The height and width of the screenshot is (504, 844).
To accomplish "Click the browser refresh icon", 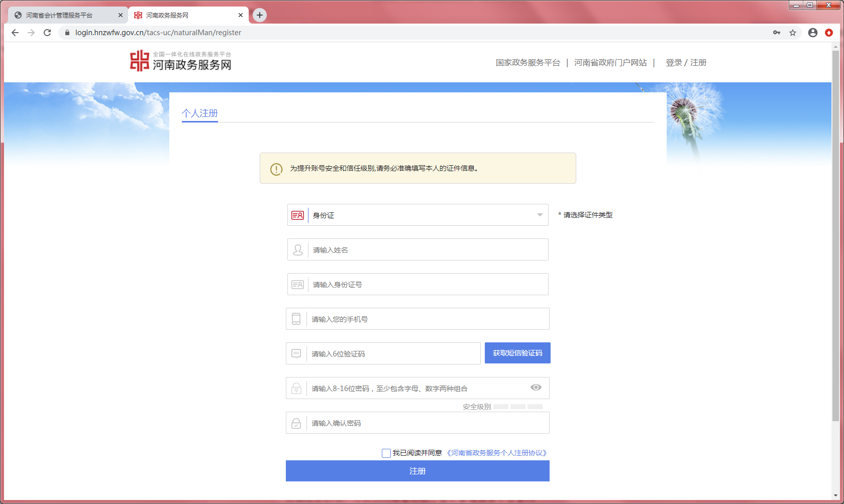I will click(47, 32).
